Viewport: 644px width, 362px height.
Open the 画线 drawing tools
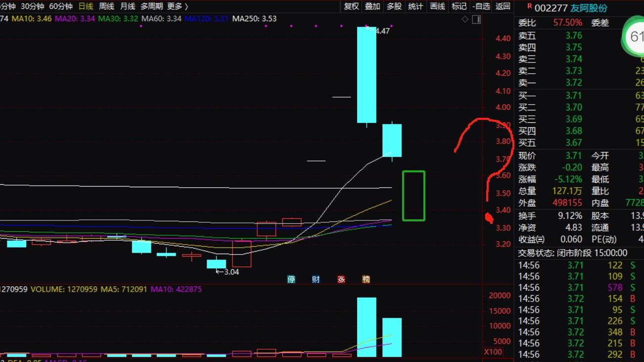(437, 6)
